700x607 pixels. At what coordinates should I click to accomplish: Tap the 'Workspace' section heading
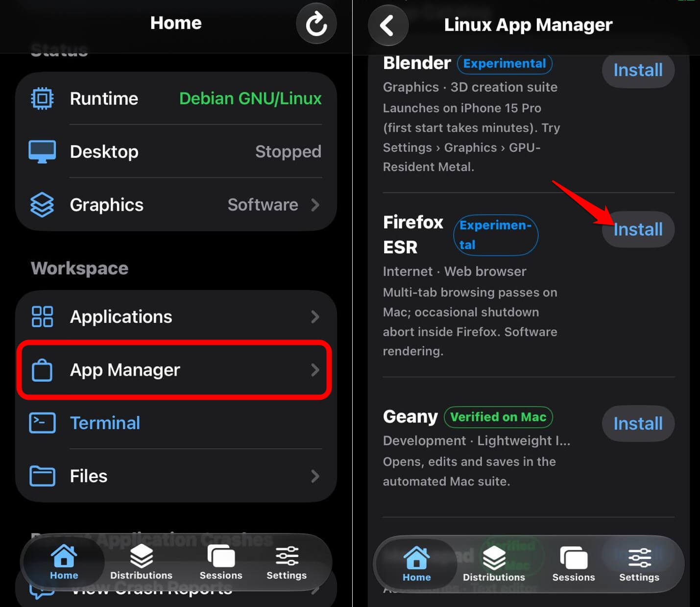pos(79,268)
